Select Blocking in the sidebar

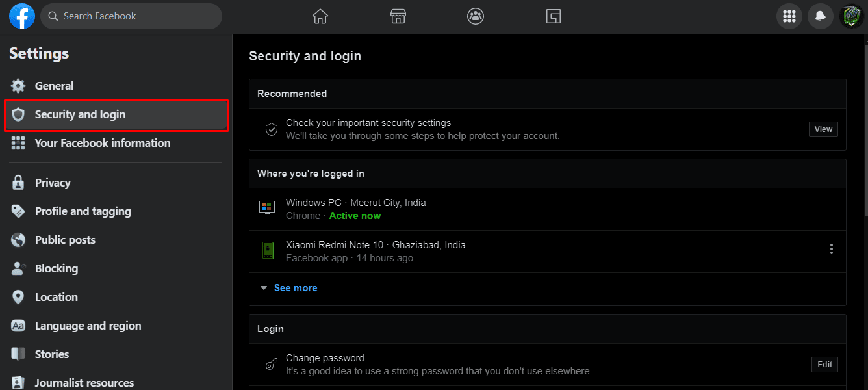56,268
